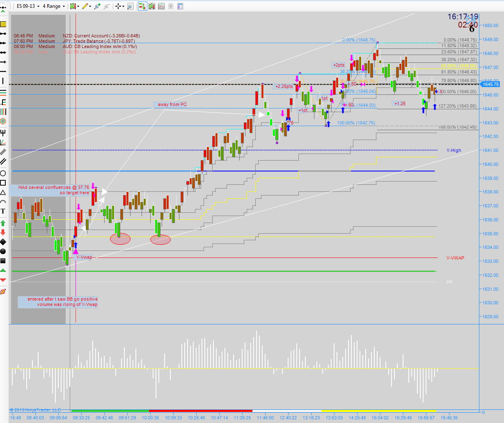Click the 1650.00 price axis label
The width and height of the screenshot is (504, 423).
[x=490, y=25]
